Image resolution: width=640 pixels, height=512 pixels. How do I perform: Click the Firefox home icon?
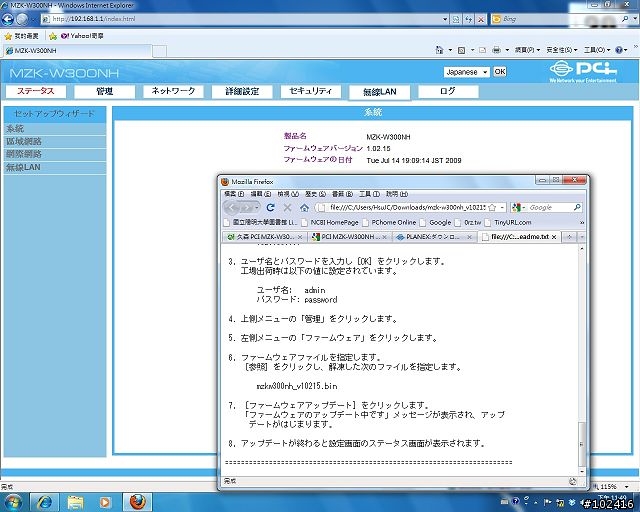coord(304,208)
